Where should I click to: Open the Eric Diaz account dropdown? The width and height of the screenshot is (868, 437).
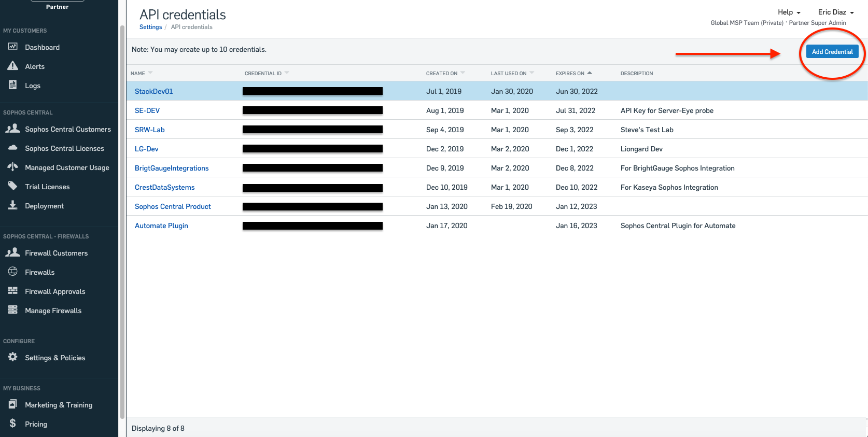pos(836,12)
